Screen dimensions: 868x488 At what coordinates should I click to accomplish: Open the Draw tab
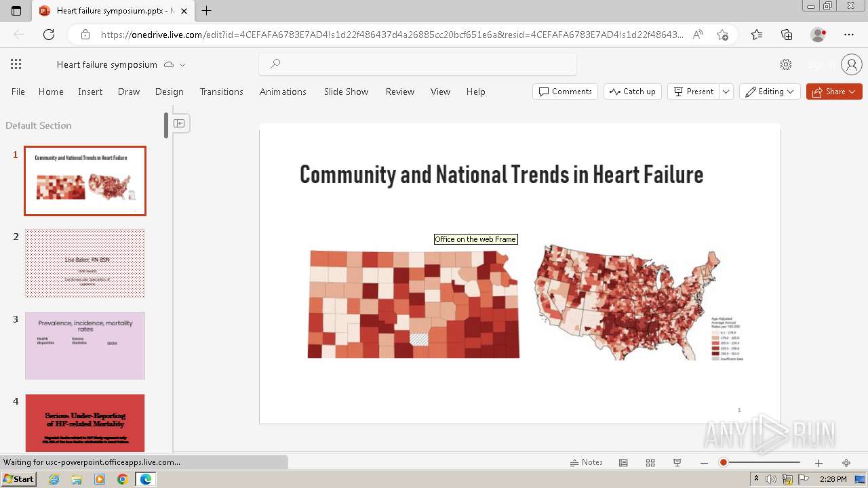(x=129, y=91)
